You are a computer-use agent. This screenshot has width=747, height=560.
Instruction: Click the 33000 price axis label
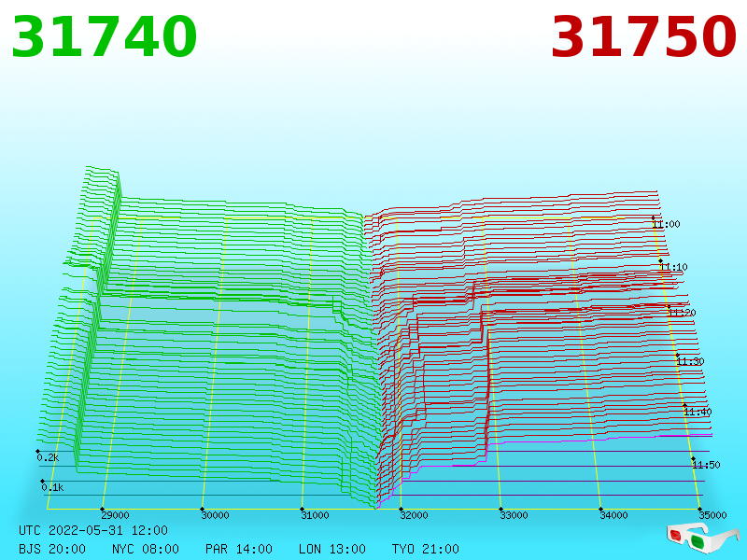click(514, 515)
